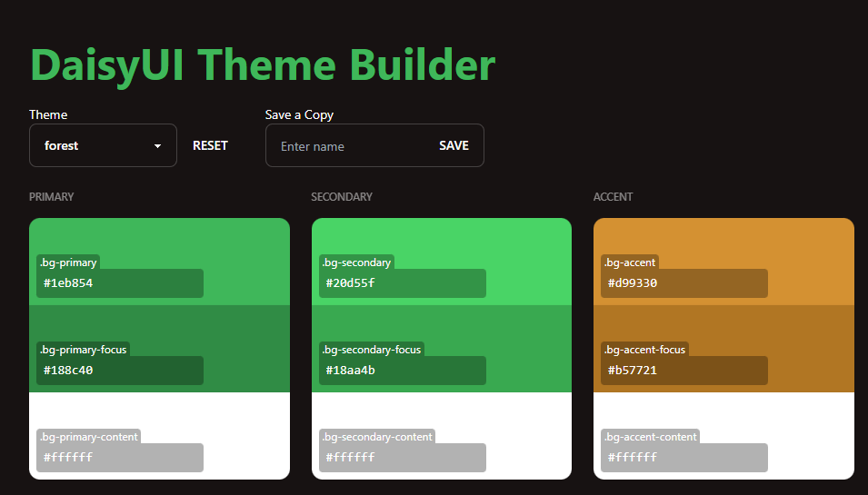Click the .bg-accent-content label

pos(651,436)
